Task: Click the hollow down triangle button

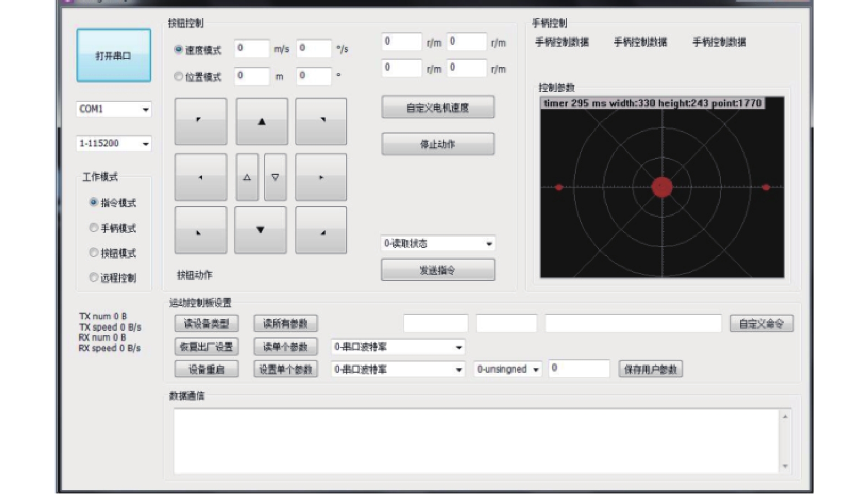Action: click(275, 177)
